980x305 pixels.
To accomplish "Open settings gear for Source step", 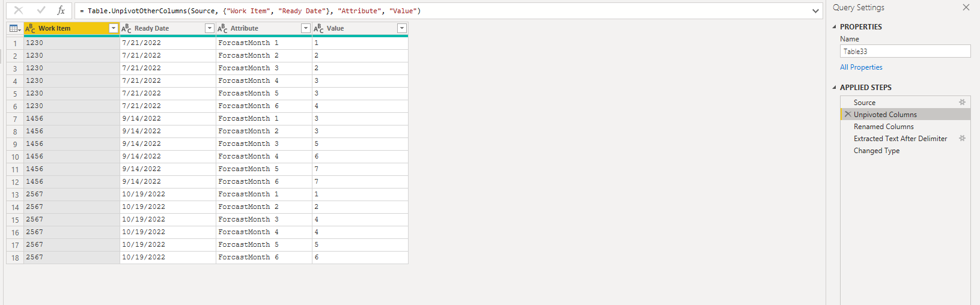I will tap(962, 103).
